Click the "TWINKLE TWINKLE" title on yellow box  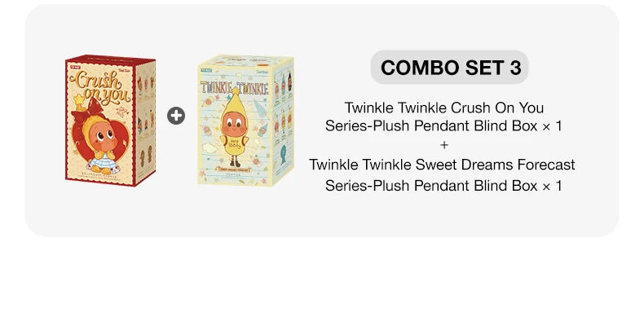tap(234, 89)
